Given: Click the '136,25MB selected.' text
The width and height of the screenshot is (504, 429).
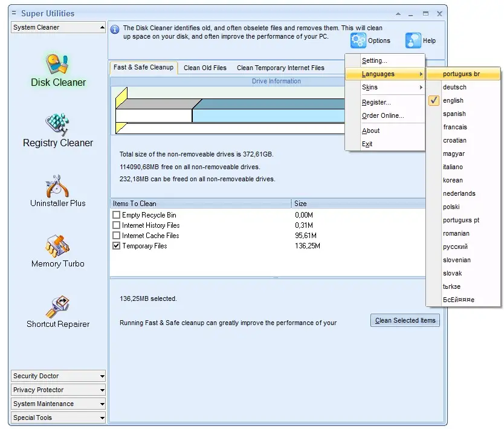Looking at the screenshot, I should (x=148, y=298).
